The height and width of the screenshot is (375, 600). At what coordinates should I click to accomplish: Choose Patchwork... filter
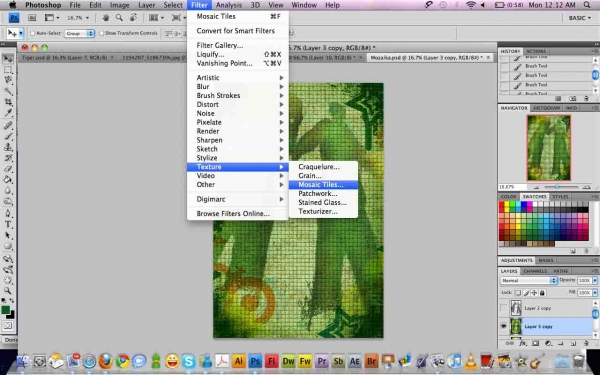(323, 194)
